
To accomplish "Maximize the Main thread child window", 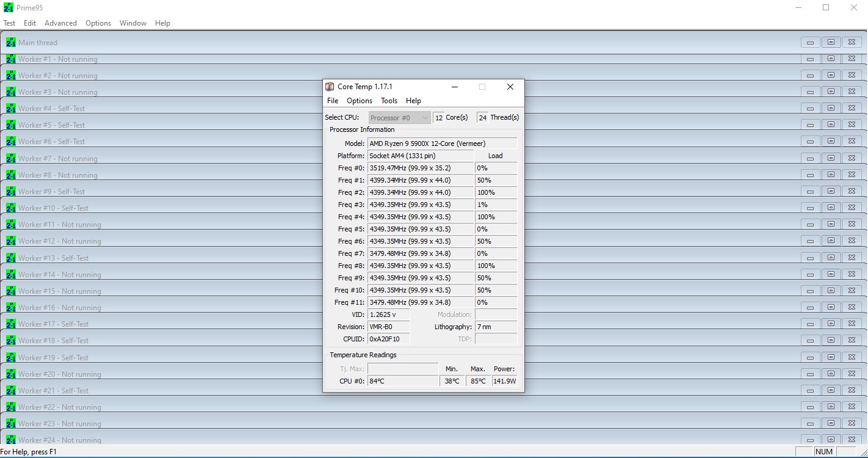I will (831, 42).
